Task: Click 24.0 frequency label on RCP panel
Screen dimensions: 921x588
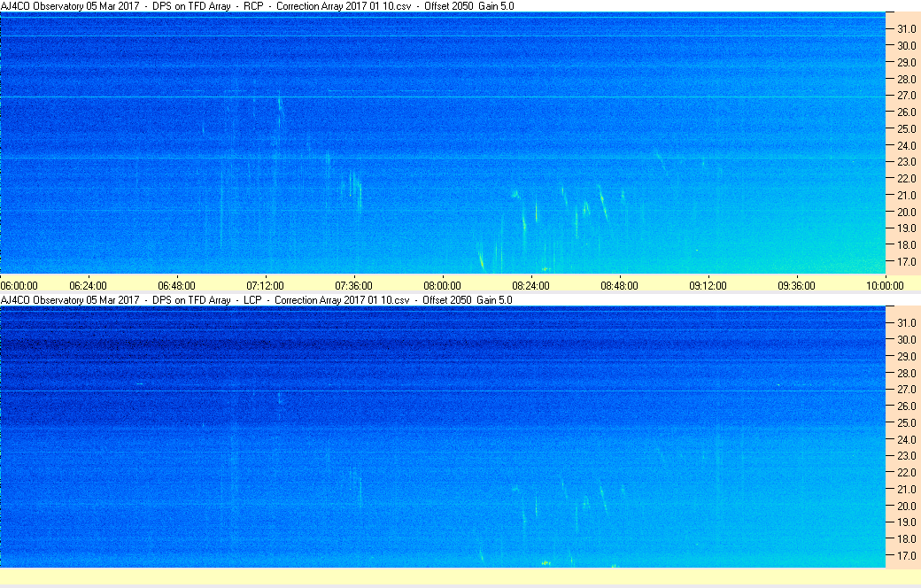Action: pos(906,146)
